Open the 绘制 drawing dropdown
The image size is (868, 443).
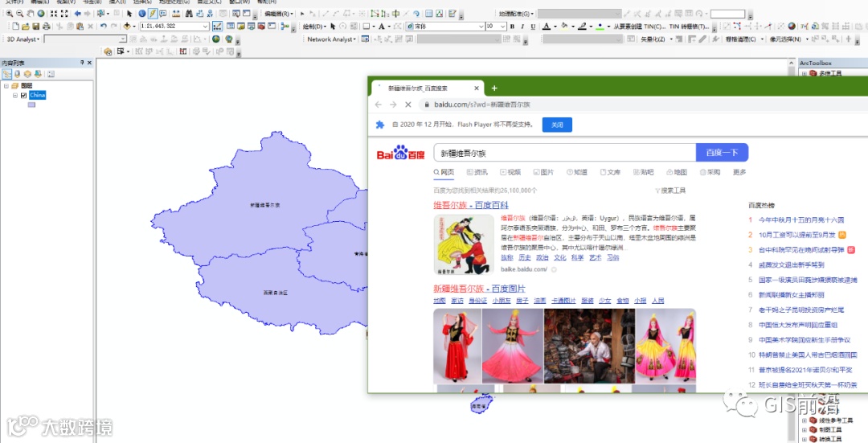coord(314,26)
